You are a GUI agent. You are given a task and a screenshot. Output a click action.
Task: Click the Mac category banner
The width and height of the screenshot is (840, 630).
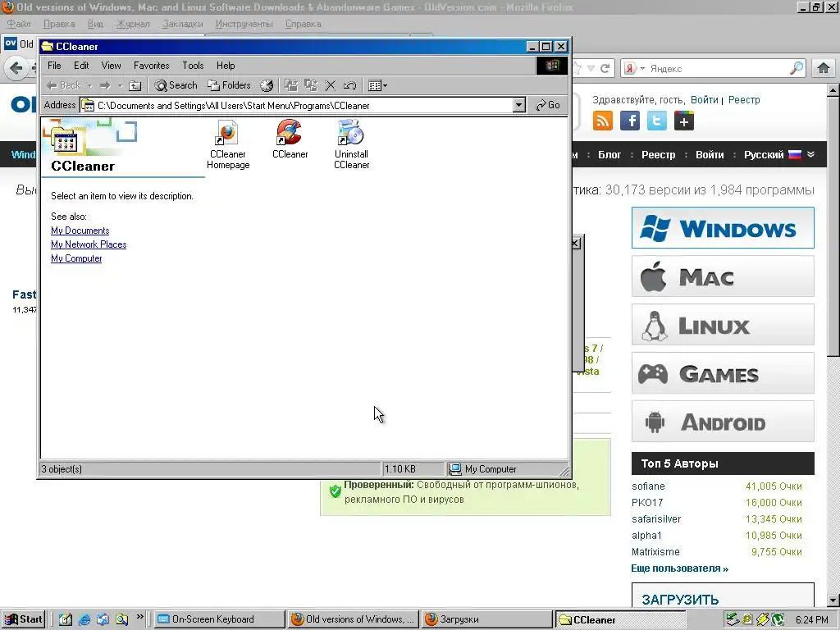click(x=723, y=276)
